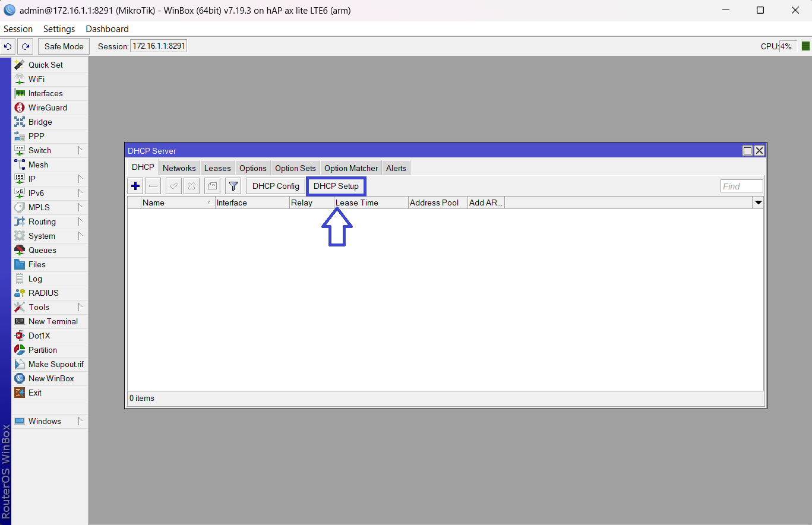Switch to the Networks tab
This screenshot has height=525, width=812.
pos(179,168)
